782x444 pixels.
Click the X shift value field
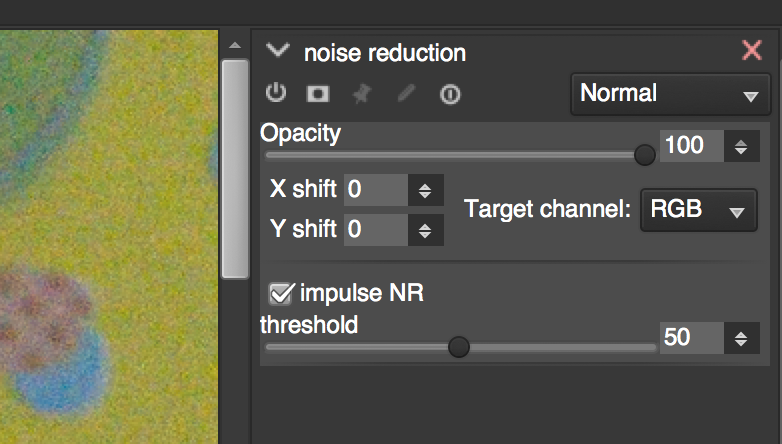click(x=376, y=190)
